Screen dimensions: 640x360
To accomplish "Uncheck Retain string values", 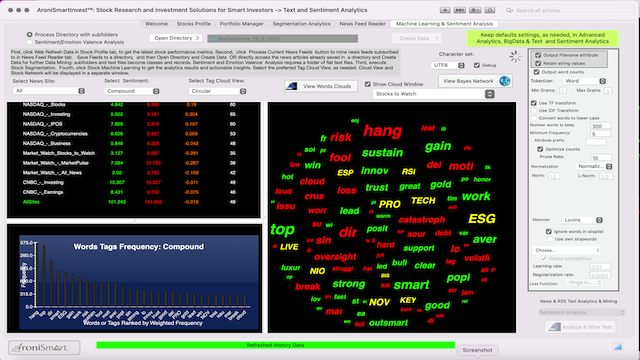I will tap(538, 63).
